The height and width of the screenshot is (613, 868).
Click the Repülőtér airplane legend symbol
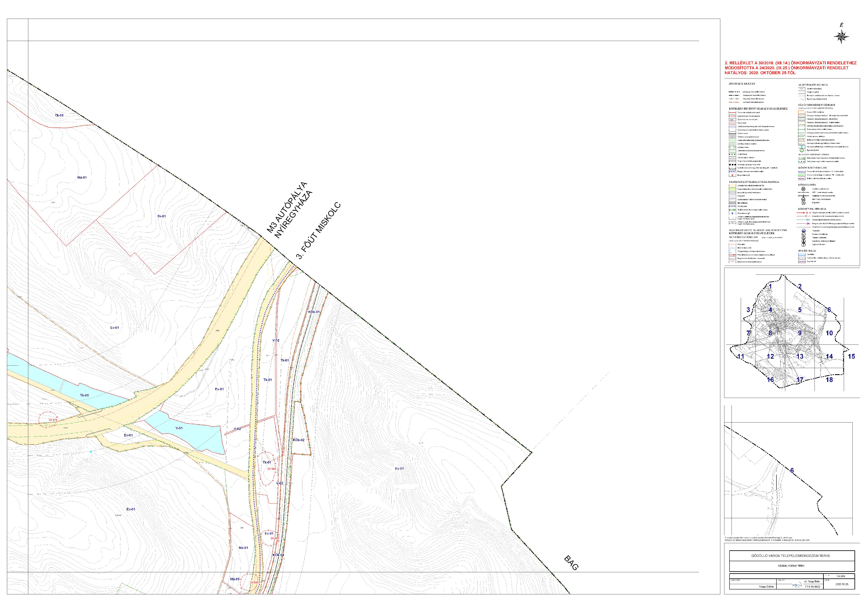tap(803, 203)
